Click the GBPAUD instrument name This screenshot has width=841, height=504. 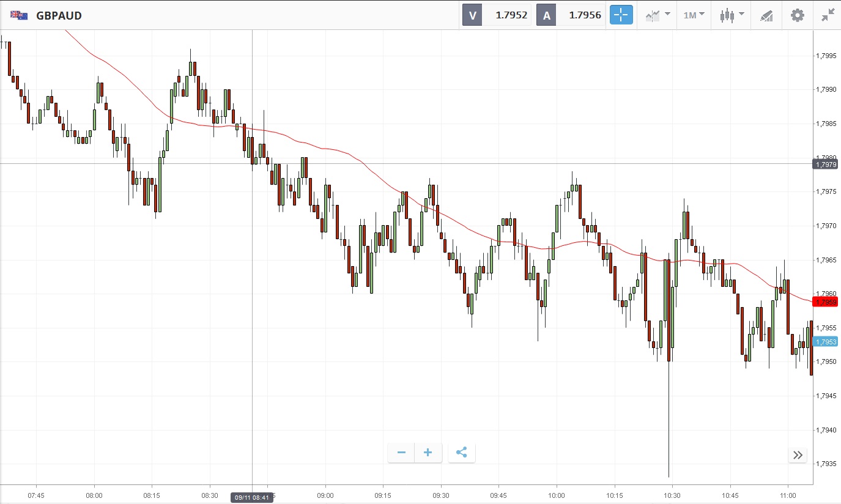(x=59, y=15)
